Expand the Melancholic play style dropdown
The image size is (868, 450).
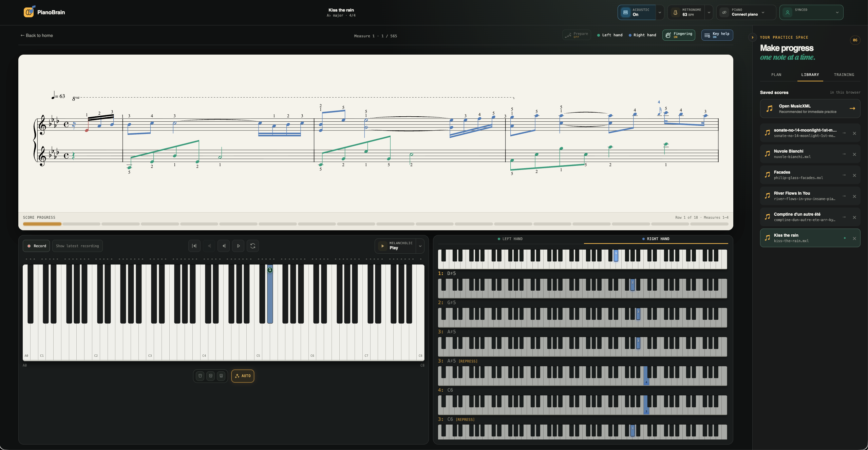(x=420, y=246)
